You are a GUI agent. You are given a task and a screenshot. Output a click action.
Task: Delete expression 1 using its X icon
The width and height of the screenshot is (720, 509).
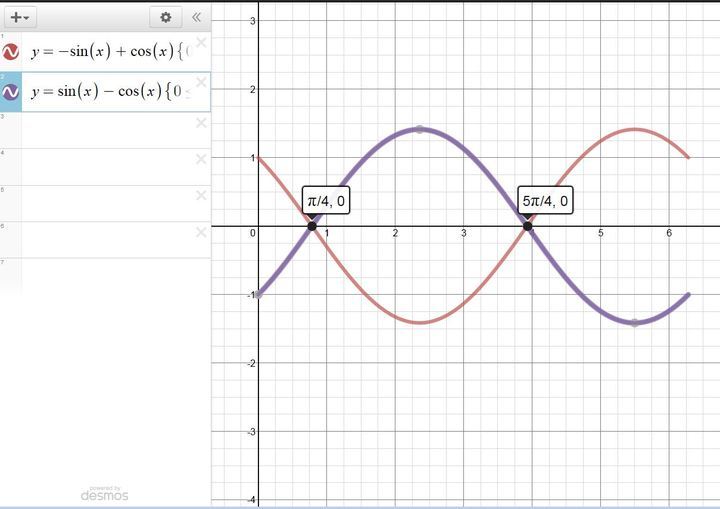tap(201, 43)
